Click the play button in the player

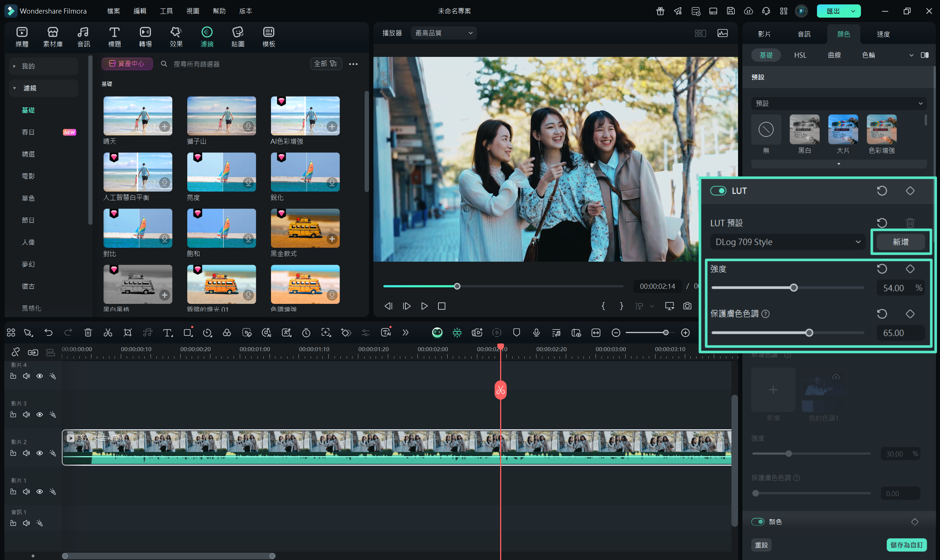point(424,306)
